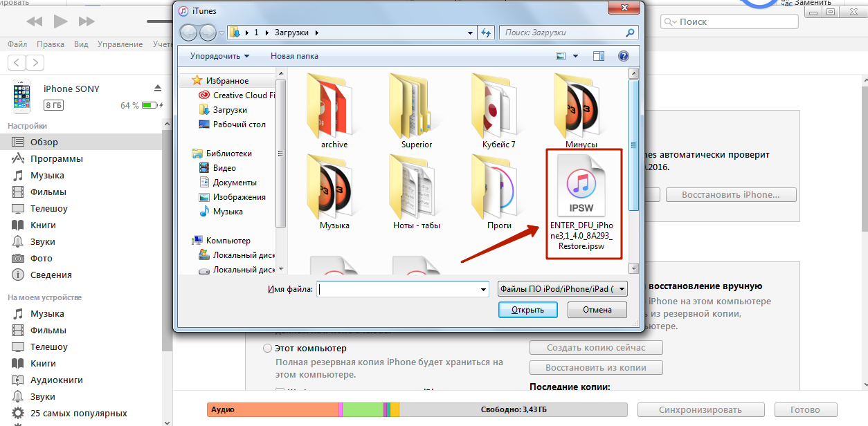The height and width of the screenshot is (426, 868).
Task: Click the Открыть button
Action: (527, 310)
